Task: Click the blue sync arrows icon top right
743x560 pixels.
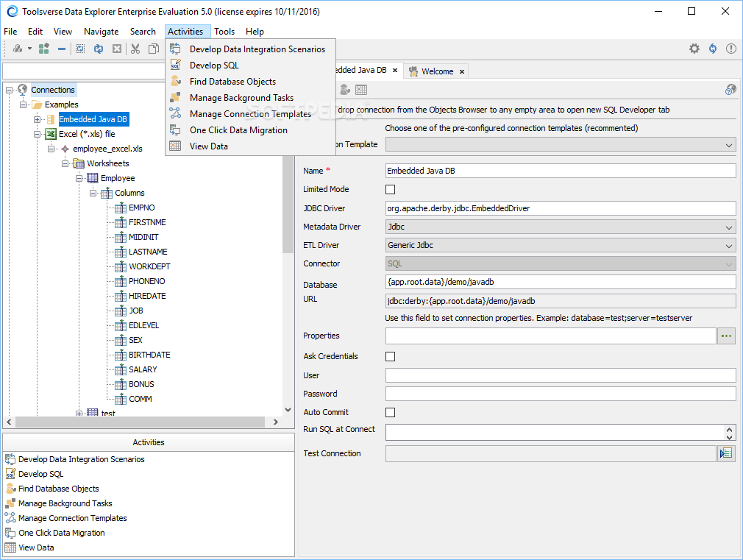Action: (x=713, y=49)
